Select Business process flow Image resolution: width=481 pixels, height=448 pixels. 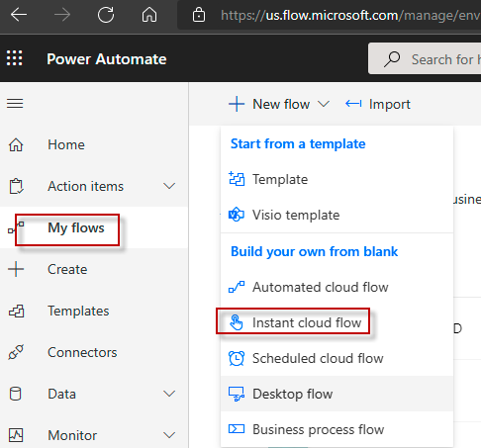point(337,429)
